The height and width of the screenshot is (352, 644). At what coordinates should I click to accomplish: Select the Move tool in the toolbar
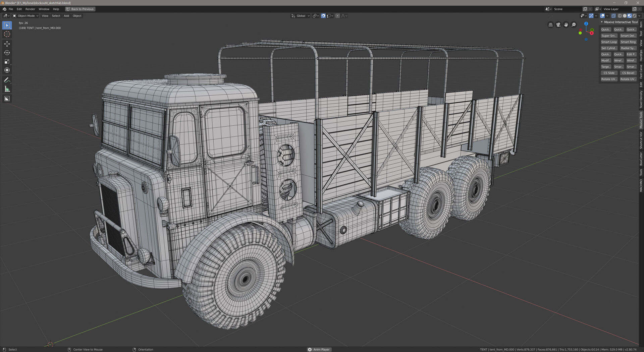click(7, 44)
